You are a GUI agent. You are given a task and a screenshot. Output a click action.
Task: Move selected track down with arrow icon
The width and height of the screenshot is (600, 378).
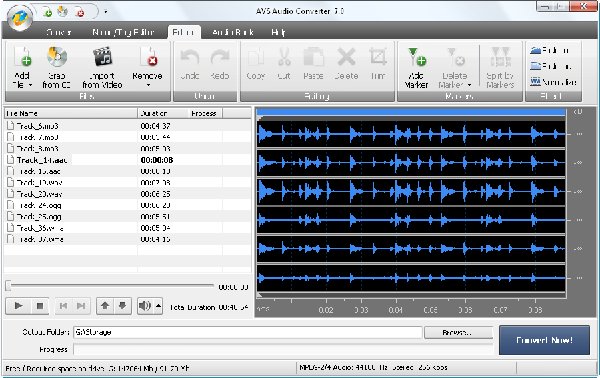tap(122, 306)
